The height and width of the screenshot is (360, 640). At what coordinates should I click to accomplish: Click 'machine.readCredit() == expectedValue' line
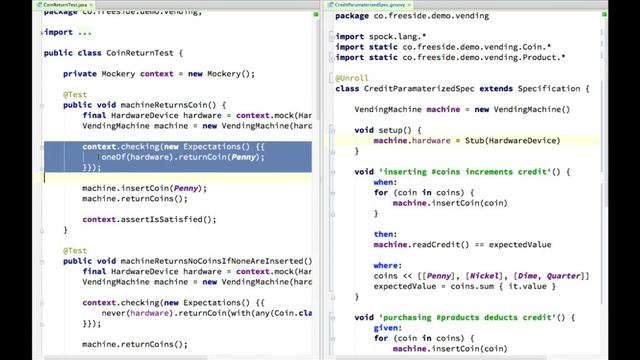click(462, 244)
